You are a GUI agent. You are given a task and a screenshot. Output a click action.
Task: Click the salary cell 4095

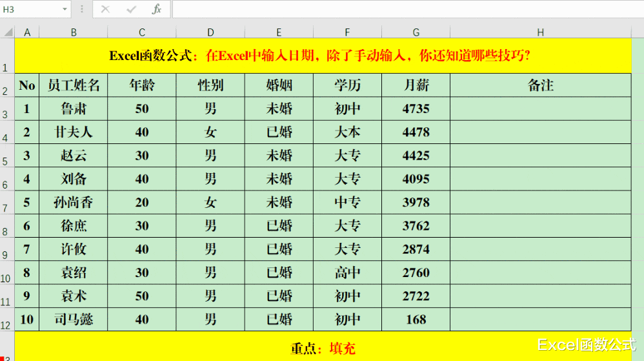416,180
